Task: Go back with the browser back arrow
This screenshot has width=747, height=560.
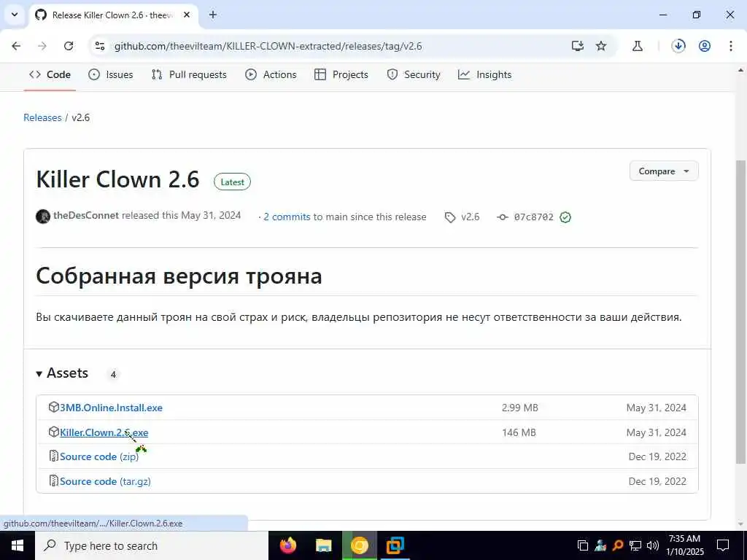Action: tap(16, 46)
